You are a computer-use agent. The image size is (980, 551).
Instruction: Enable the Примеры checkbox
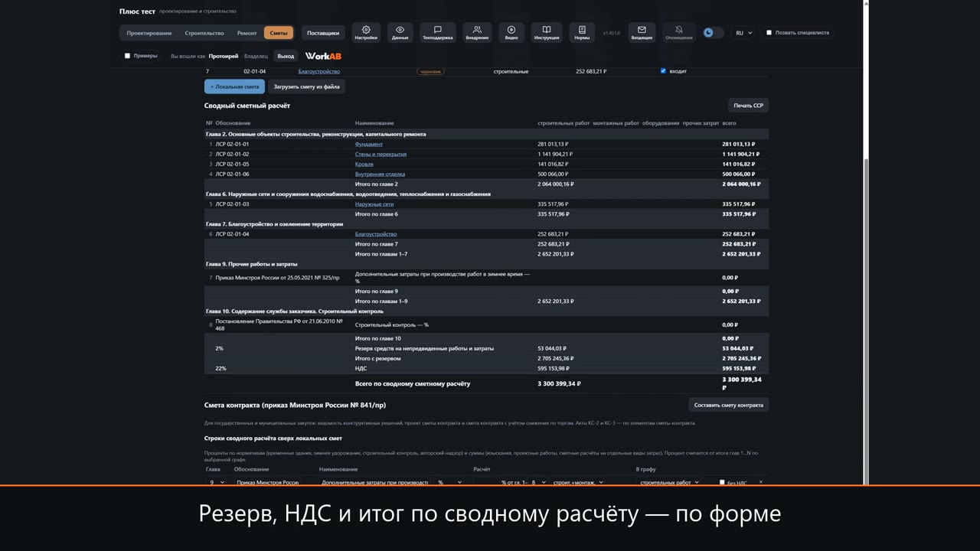pos(127,56)
